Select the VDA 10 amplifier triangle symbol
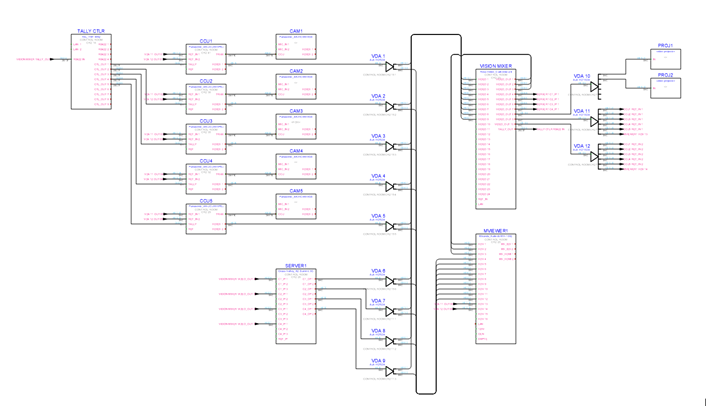 coord(594,87)
